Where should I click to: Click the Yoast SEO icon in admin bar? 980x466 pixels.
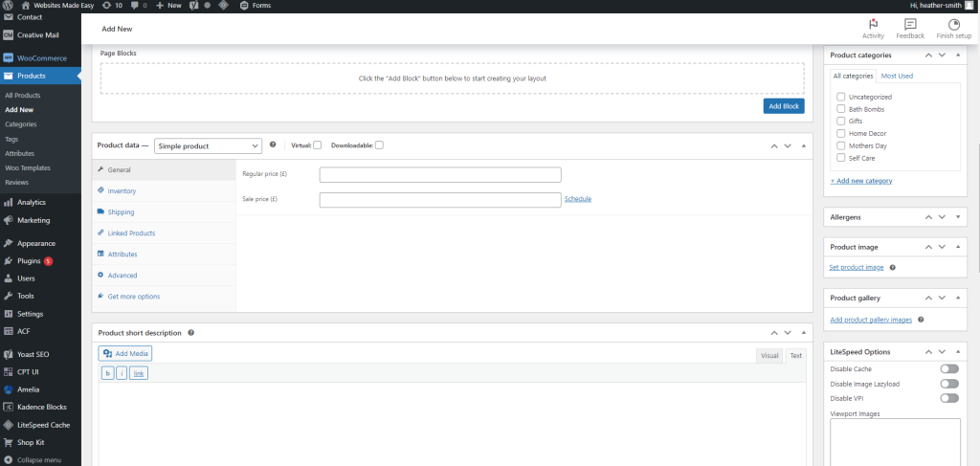coord(192,6)
